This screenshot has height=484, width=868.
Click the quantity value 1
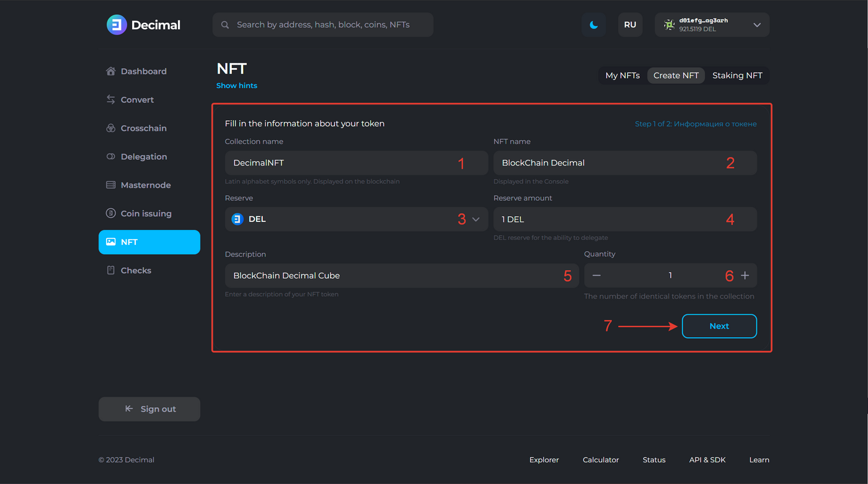(670, 275)
